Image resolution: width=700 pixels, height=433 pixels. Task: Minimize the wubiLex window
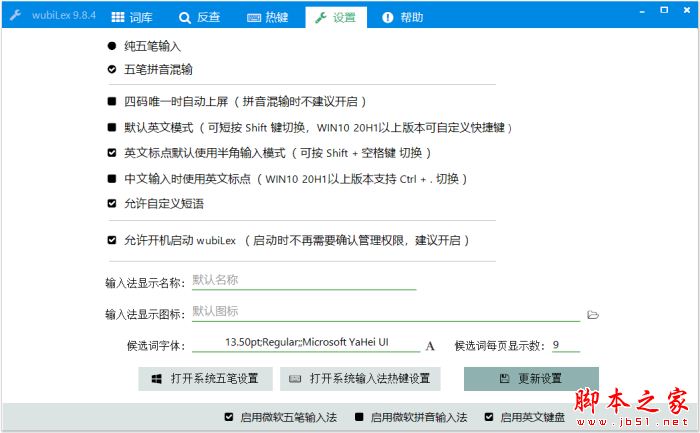(x=642, y=11)
